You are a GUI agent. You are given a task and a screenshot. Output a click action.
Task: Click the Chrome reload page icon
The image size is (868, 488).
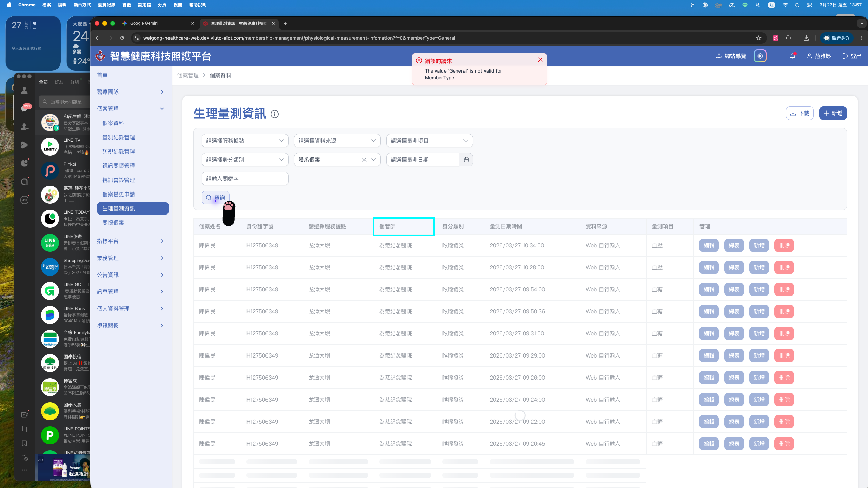coord(122,38)
